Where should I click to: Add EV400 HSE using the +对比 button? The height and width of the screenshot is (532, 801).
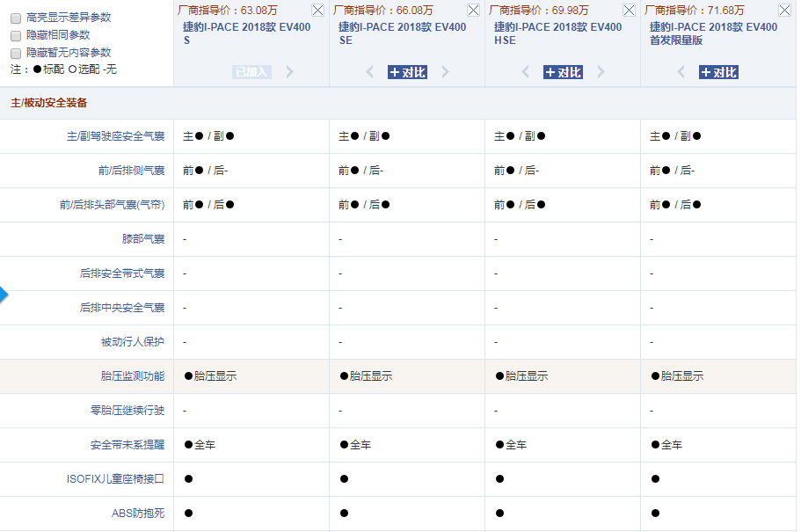coord(563,72)
